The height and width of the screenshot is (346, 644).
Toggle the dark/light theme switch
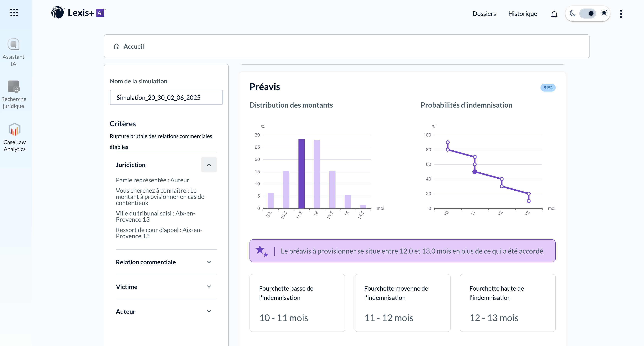pyautogui.click(x=588, y=14)
